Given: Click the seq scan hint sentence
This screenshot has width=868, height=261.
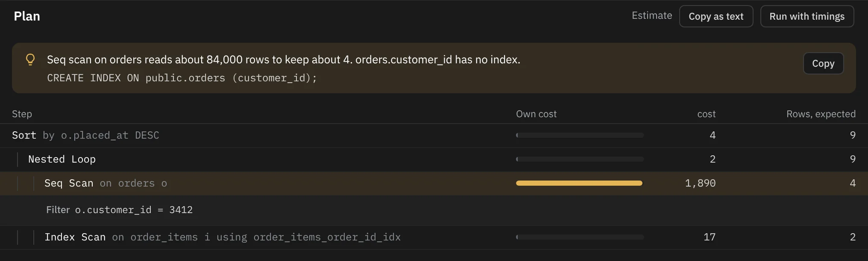Looking at the screenshot, I should 284,59.
